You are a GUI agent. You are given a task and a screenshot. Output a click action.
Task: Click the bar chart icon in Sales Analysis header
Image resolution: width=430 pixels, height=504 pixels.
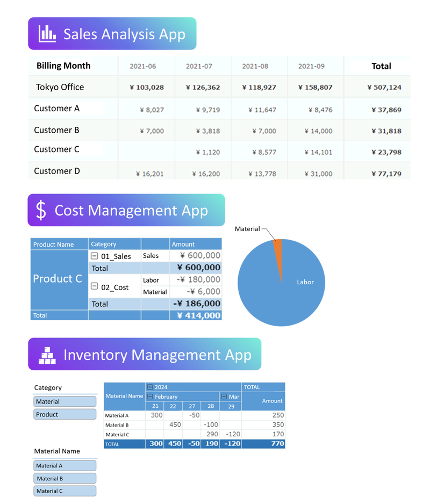point(47,33)
